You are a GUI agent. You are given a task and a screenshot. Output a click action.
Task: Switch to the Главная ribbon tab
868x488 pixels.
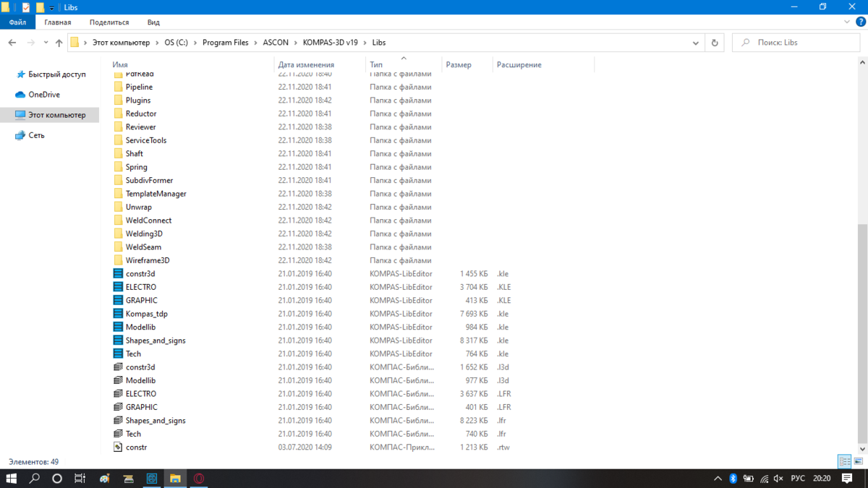point(58,22)
